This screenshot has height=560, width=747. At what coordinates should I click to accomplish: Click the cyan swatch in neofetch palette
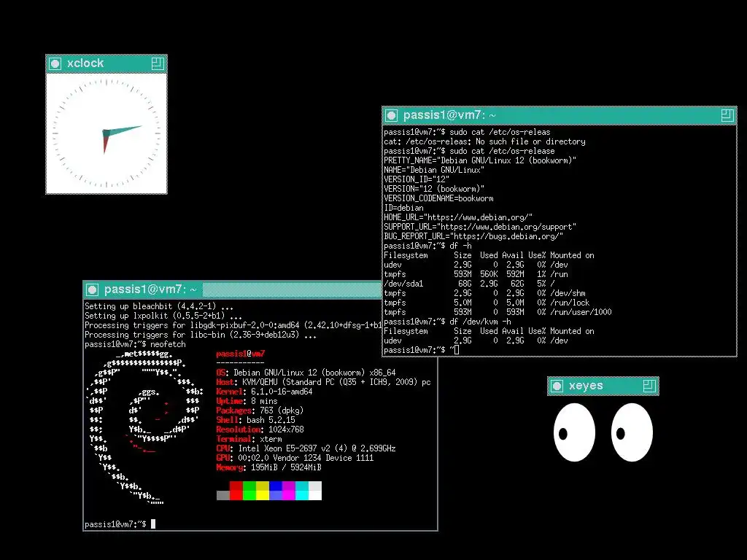click(x=302, y=491)
